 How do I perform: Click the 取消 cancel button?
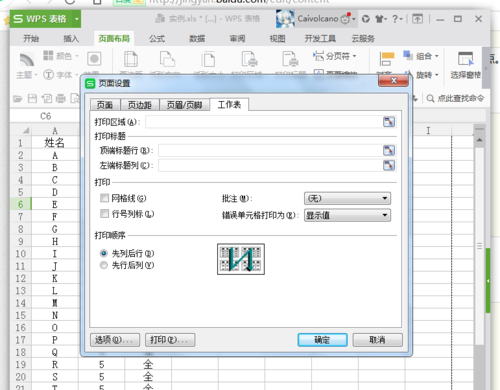click(377, 340)
